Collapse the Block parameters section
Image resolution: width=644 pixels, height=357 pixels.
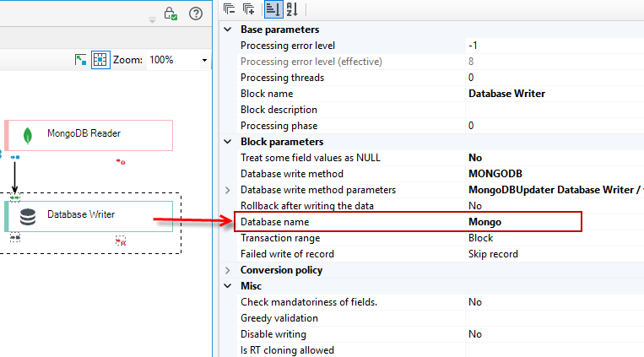(228, 142)
